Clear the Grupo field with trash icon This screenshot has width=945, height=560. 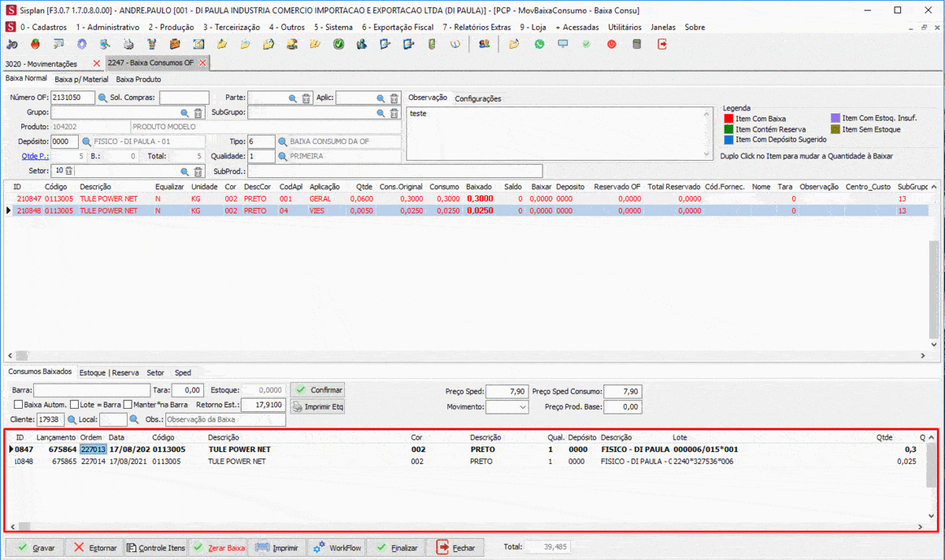coord(198,113)
